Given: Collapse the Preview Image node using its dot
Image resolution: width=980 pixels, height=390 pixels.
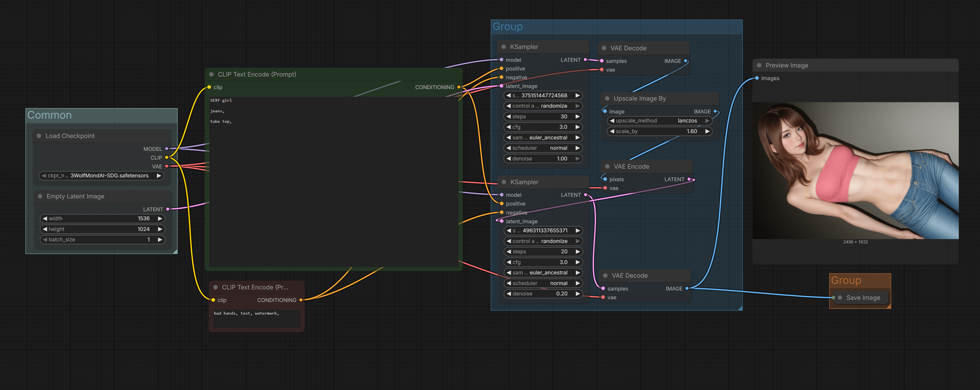Looking at the screenshot, I should tap(759, 65).
